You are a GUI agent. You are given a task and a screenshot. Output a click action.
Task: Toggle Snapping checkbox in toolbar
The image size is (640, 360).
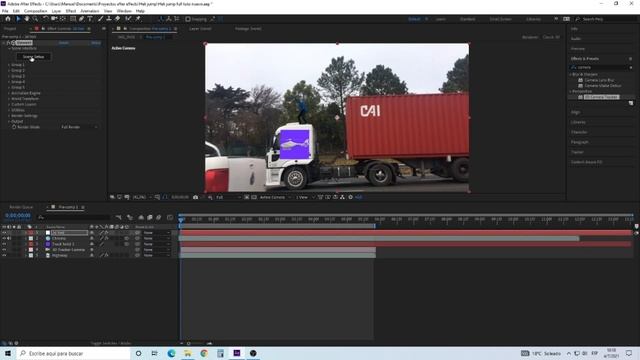[x=188, y=19]
